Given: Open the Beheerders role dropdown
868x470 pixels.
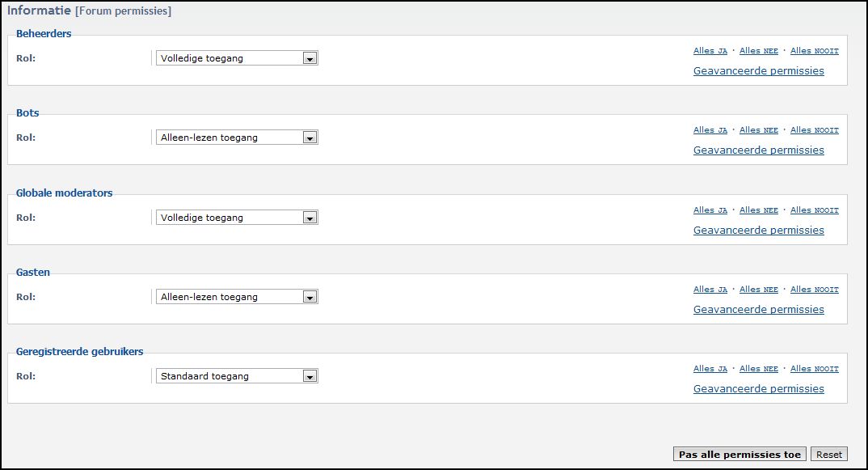Looking at the screenshot, I should pos(236,58).
